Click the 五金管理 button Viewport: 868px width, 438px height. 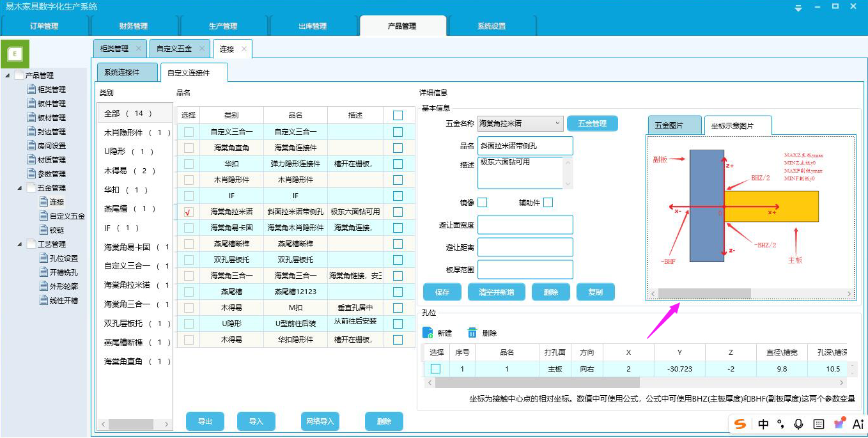coord(593,123)
